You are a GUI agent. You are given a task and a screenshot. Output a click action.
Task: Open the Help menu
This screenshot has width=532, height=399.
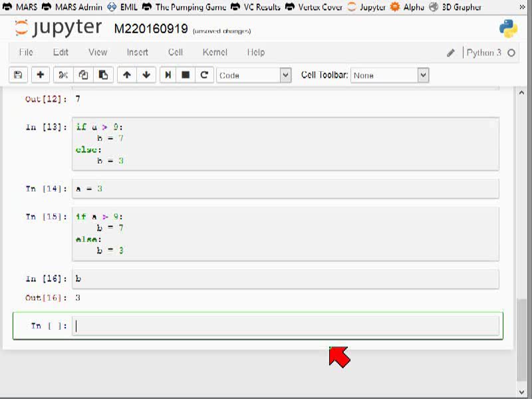[x=256, y=53]
